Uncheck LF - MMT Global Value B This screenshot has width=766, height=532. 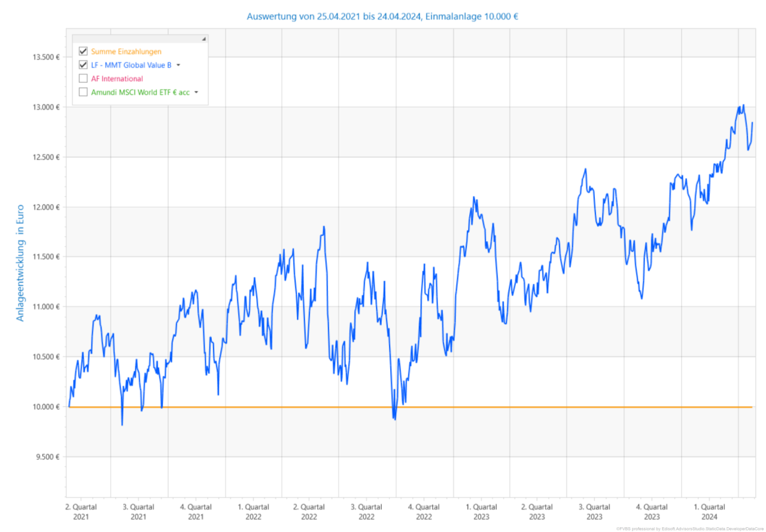pos(83,65)
